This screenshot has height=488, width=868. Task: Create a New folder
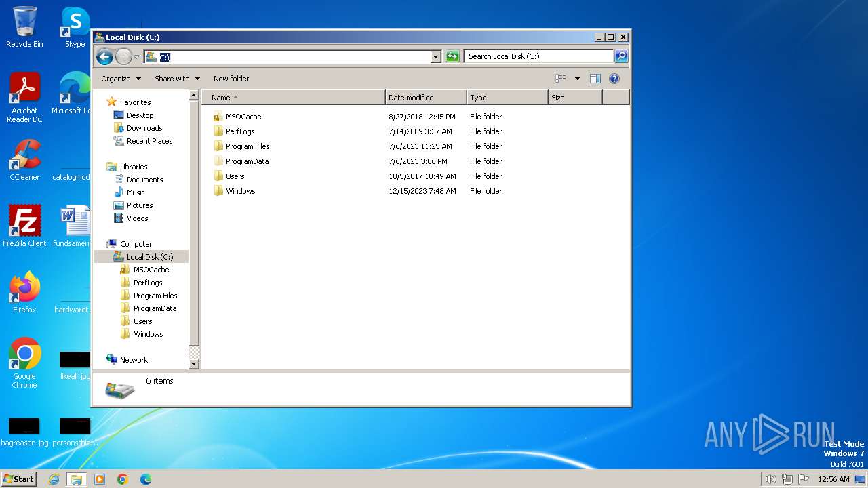click(231, 79)
